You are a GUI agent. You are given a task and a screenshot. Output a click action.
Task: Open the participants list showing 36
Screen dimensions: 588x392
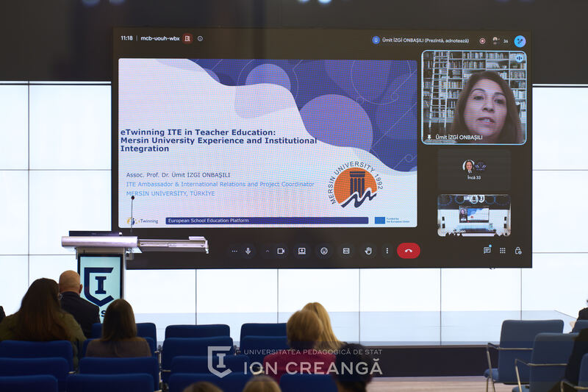click(x=500, y=40)
